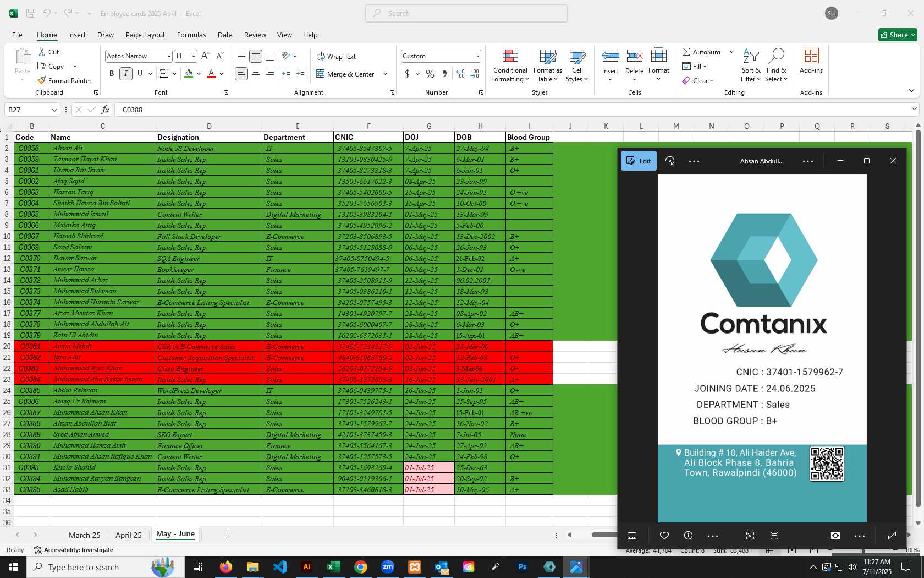Open Font name dropdown Aptos Narrow
The image size is (924, 578).
click(168, 56)
